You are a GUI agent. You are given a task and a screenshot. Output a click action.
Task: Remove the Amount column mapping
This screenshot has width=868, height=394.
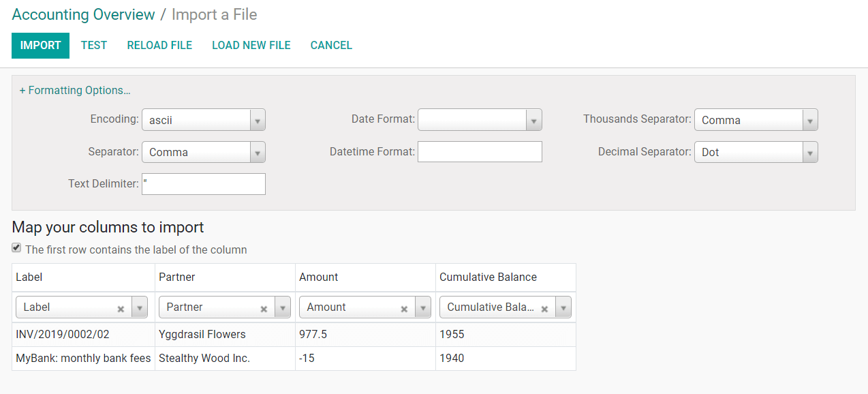pos(403,307)
